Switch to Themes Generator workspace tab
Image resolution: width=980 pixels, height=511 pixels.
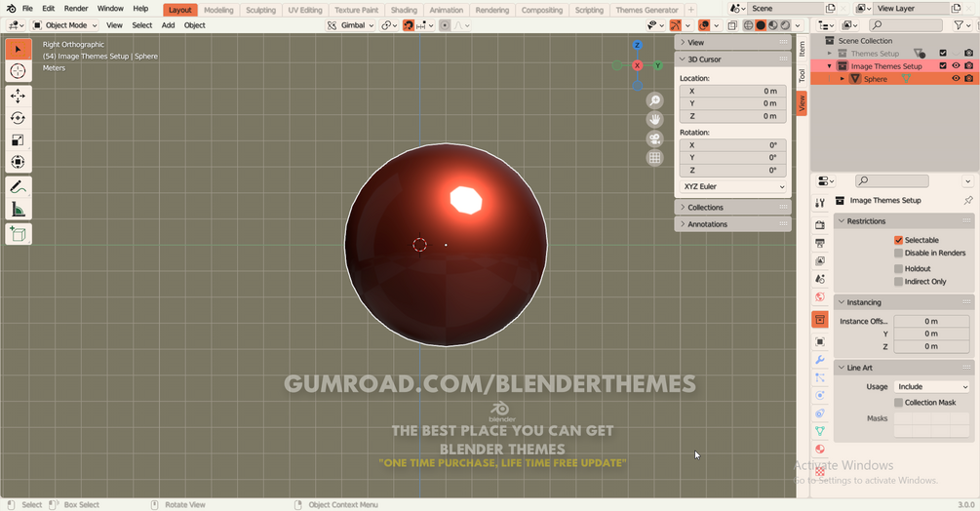(x=647, y=10)
